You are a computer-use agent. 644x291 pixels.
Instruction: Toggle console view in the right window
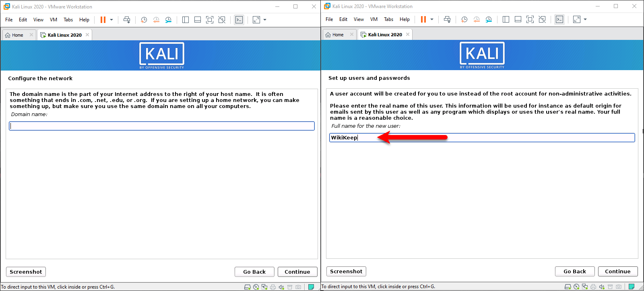coord(559,19)
